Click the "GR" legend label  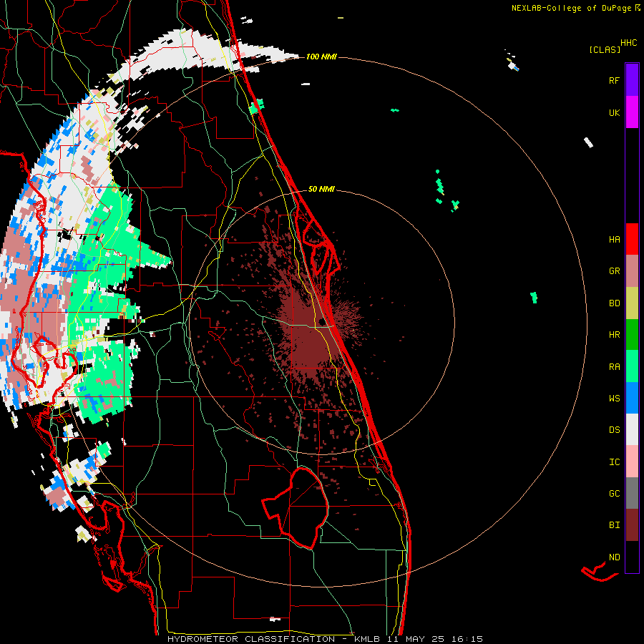(x=614, y=271)
